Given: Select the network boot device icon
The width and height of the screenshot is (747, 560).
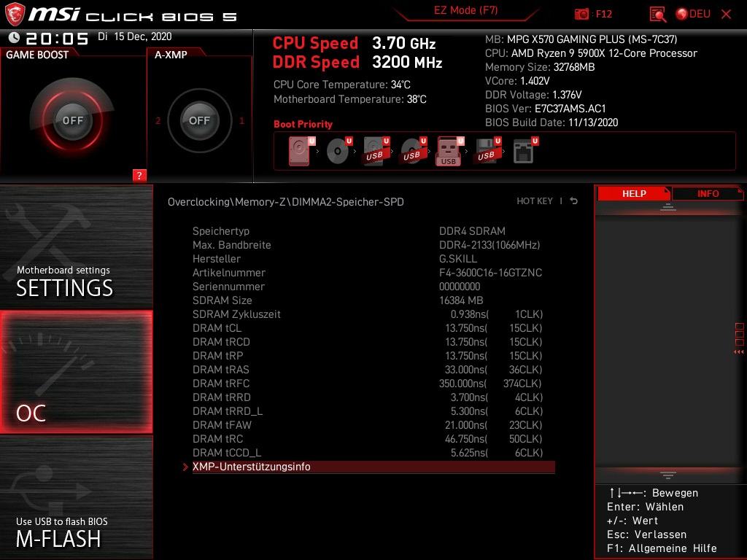Looking at the screenshot, I should [x=525, y=151].
